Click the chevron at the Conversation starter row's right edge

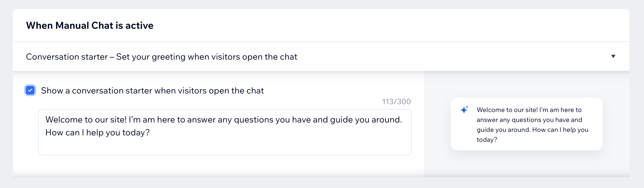point(614,56)
